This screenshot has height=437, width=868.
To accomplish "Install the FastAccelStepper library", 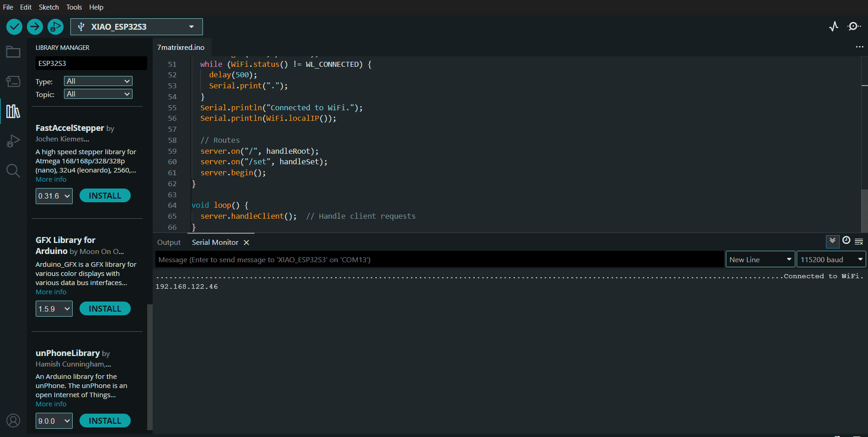I will 105,196.
